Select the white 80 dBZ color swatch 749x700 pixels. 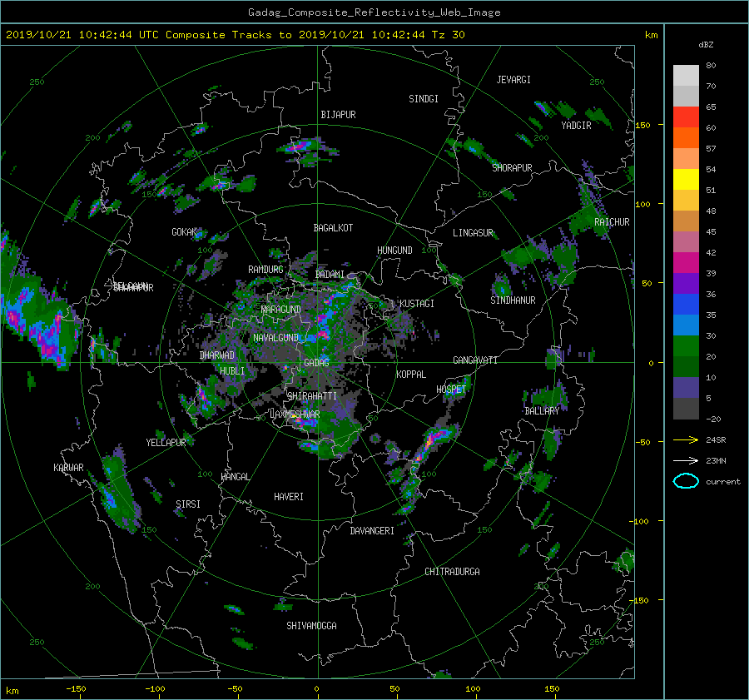(x=686, y=75)
